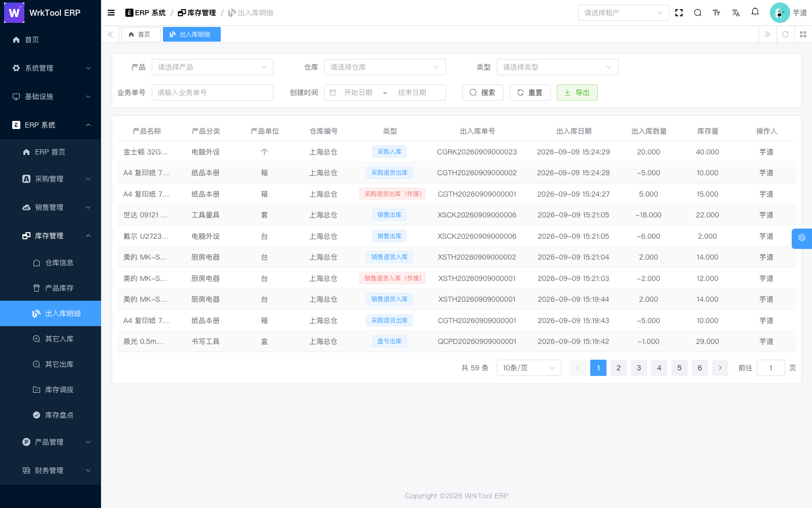Open the language translation icon

click(x=736, y=13)
